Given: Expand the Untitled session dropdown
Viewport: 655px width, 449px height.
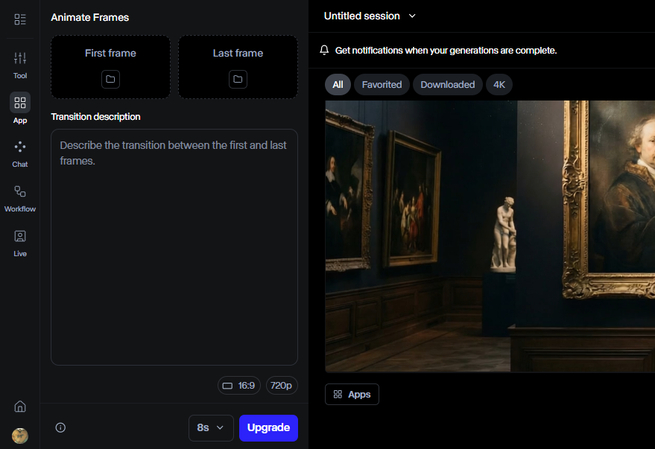Looking at the screenshot, I should [x=370, y=16].
